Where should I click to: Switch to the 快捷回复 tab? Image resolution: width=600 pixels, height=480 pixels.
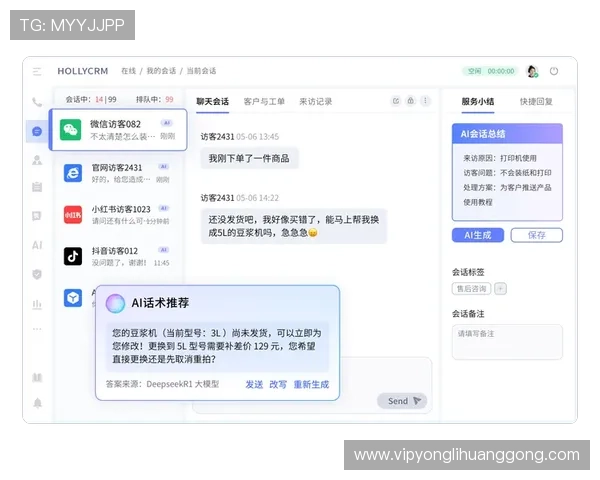536,101
